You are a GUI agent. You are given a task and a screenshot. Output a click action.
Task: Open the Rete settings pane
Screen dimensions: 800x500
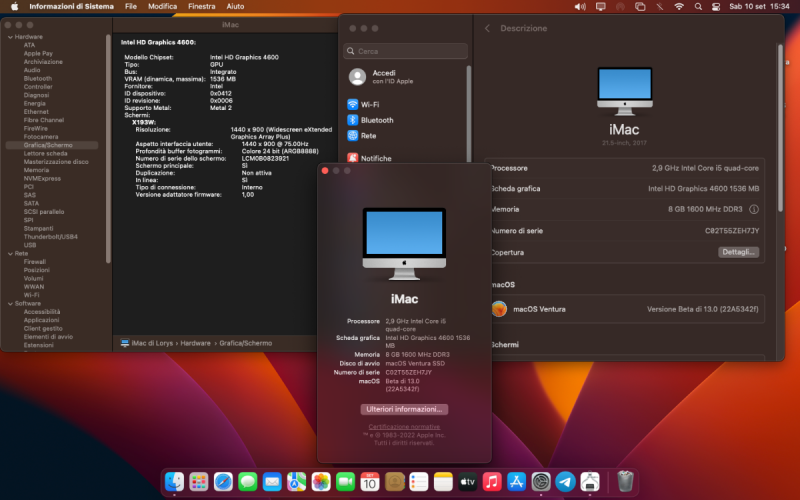pos(368,135)
